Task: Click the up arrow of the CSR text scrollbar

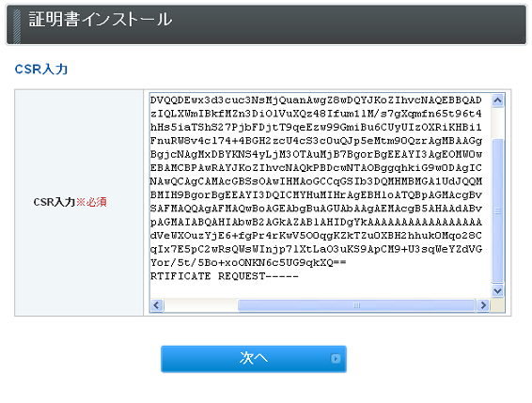Action: click(x=497, y=101)
